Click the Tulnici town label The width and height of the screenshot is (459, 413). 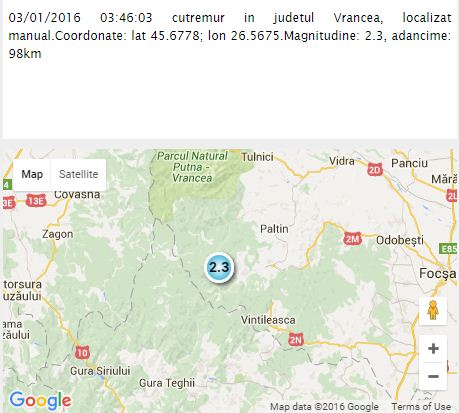[x=257, y=157]
